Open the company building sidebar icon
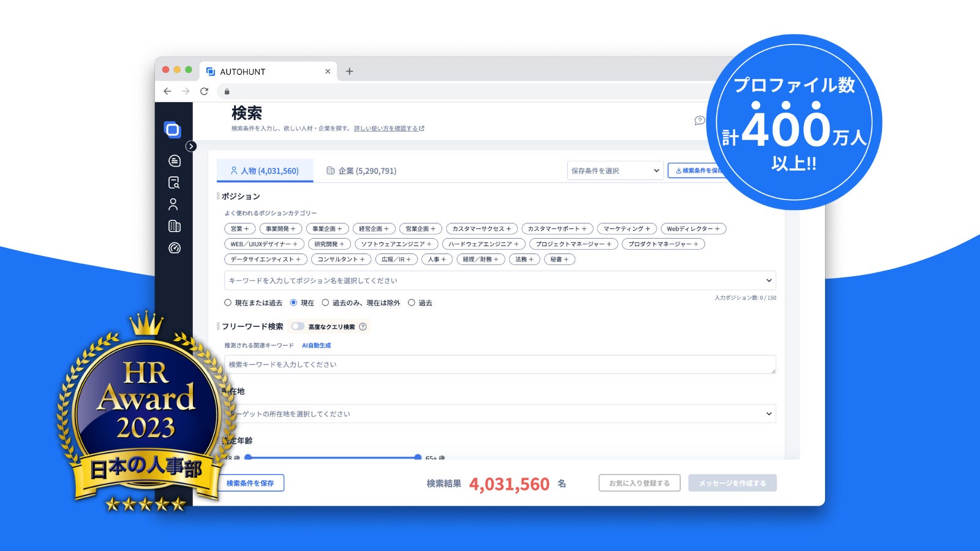This screenshot has height=551, width=980. coord(175,227)
